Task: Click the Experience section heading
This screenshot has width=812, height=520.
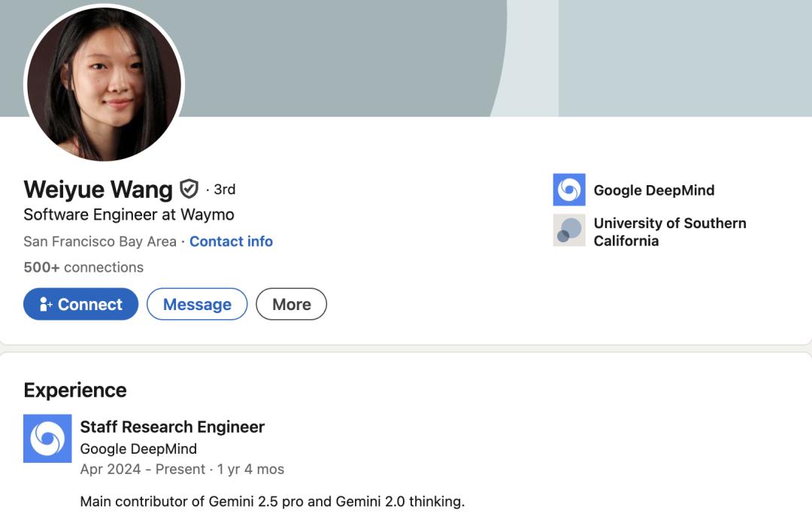Action: (74, 390)
